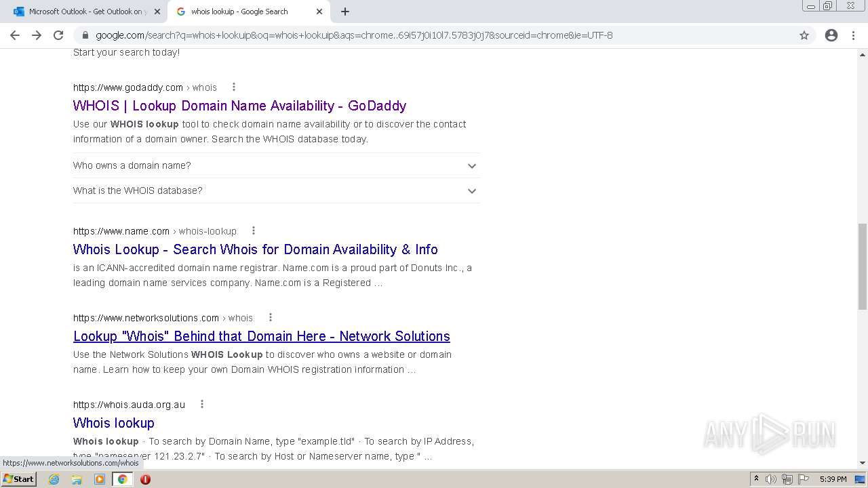Image resolution: width=868 pixels, height=488 pixels.
Task: Click the "Start your search today!" text
Action: click(x=127, y=52)
